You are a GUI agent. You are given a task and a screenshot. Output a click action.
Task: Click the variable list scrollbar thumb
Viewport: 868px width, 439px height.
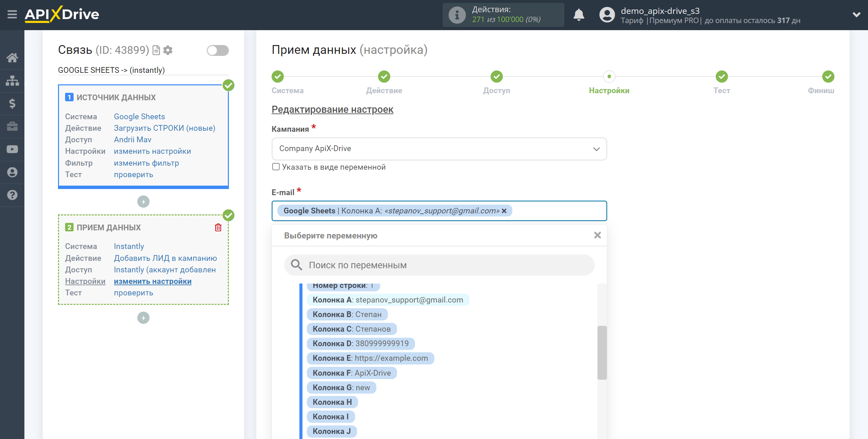(x=602, y=353)
